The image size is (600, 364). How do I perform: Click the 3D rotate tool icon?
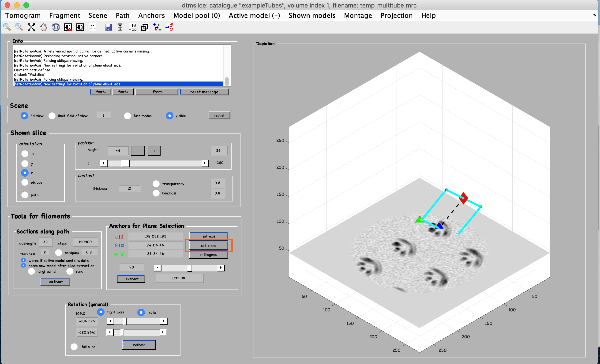(x=56, y=27)
